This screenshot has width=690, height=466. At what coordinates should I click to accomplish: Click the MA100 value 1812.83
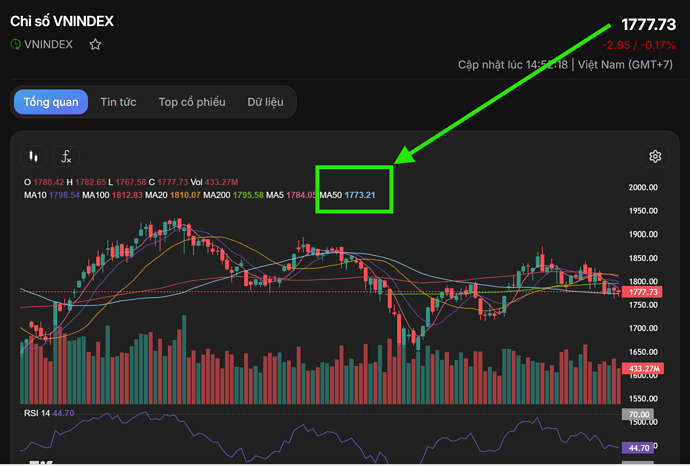tap(127, 195)
